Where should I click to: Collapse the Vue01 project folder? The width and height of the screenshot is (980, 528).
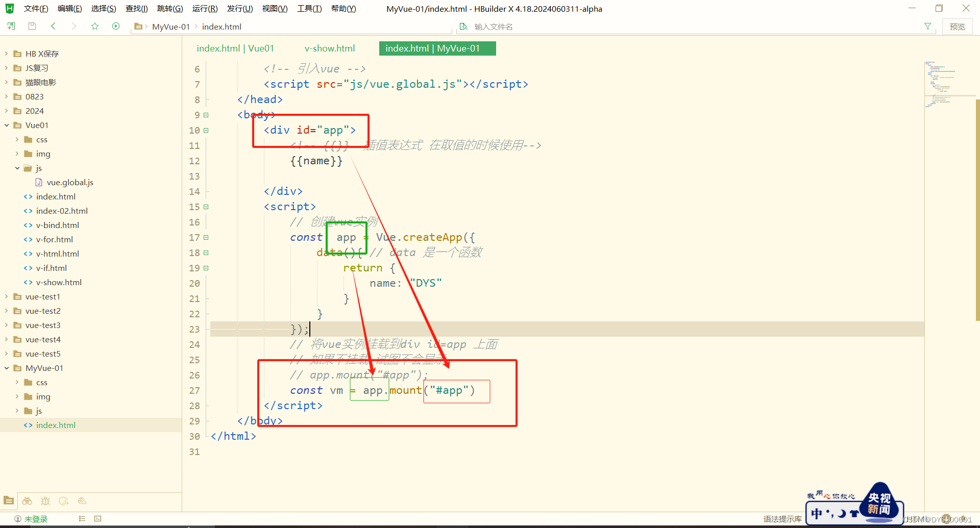[7, 125]
